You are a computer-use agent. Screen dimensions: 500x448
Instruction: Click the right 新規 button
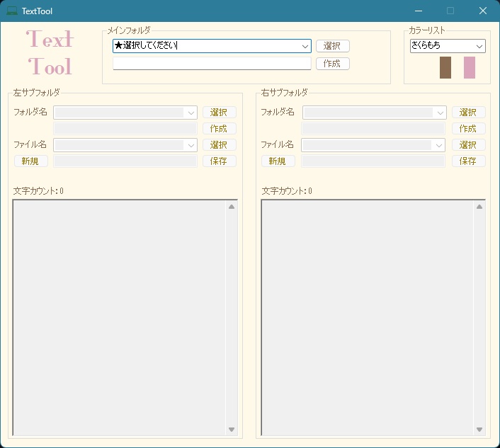pyautogui.click(x=278, y=161)
